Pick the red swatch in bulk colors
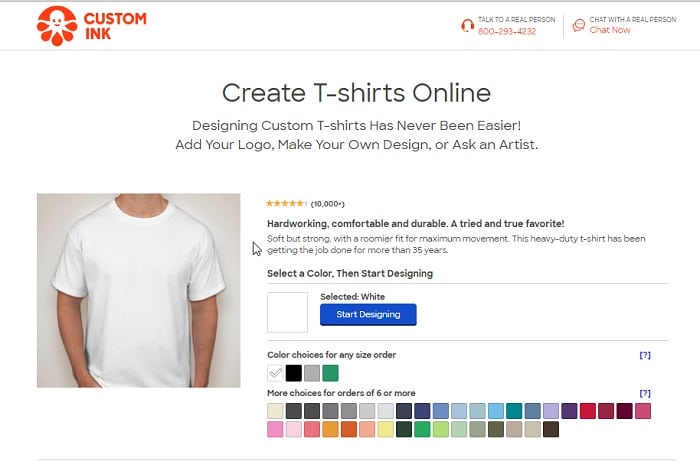This screenshot has width=700, height=471. (x=588, y=411)
